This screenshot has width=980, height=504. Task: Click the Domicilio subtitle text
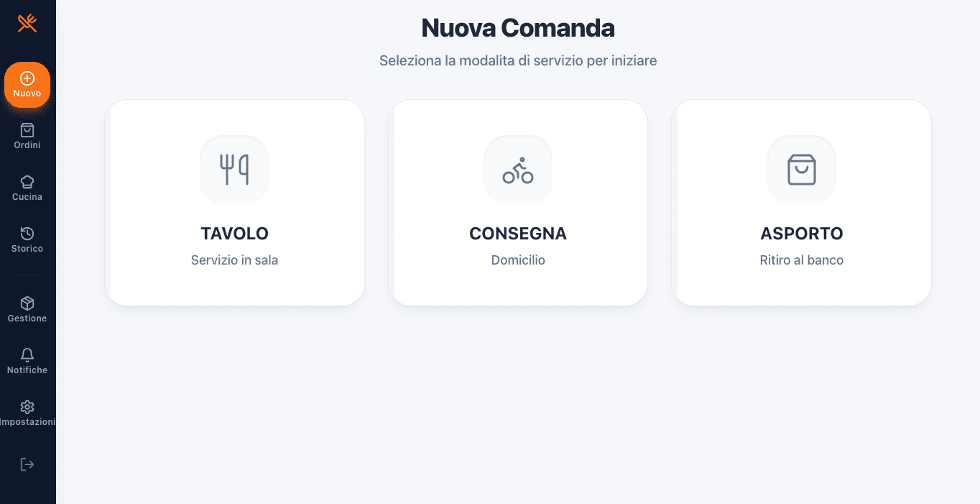tap(518, 260)
